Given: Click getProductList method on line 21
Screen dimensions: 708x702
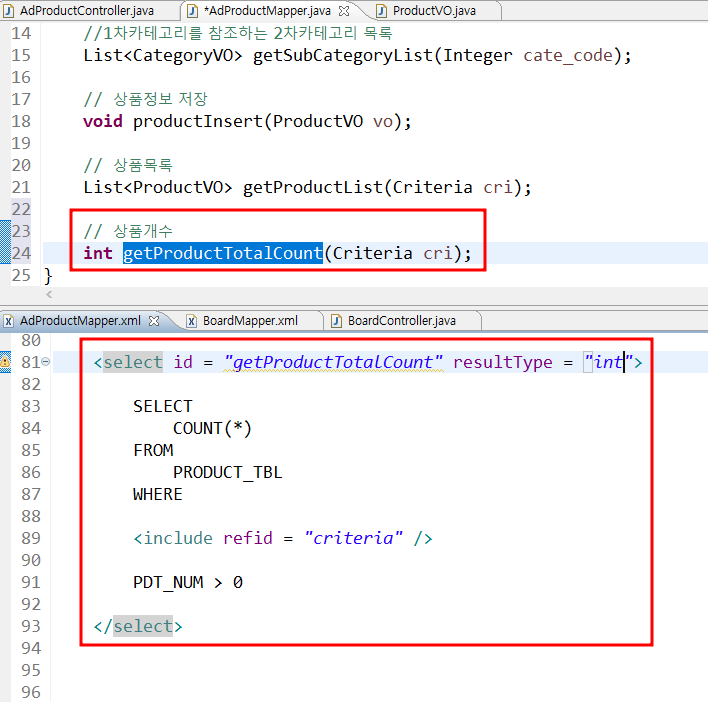Looking at the screenshot, I should tap(313, 187).
